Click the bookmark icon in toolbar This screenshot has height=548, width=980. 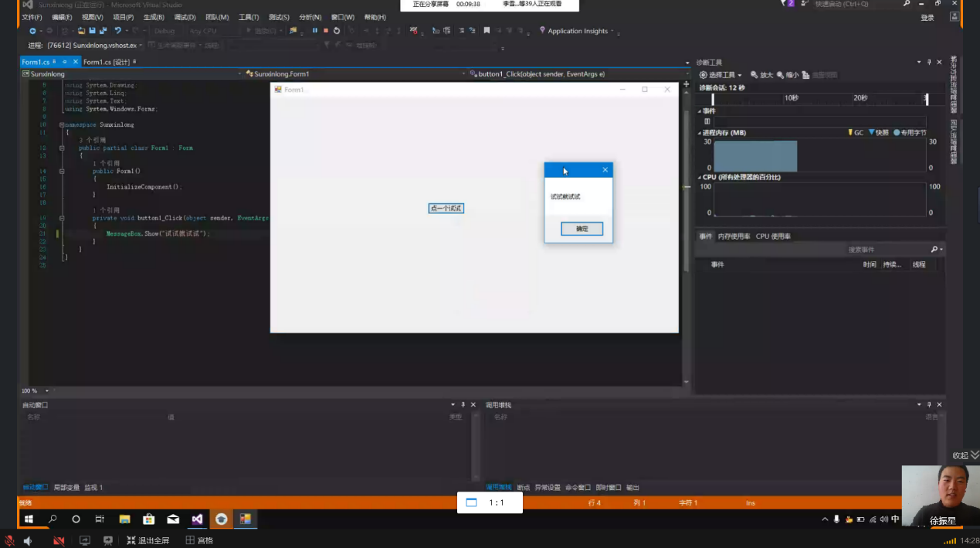487,31
